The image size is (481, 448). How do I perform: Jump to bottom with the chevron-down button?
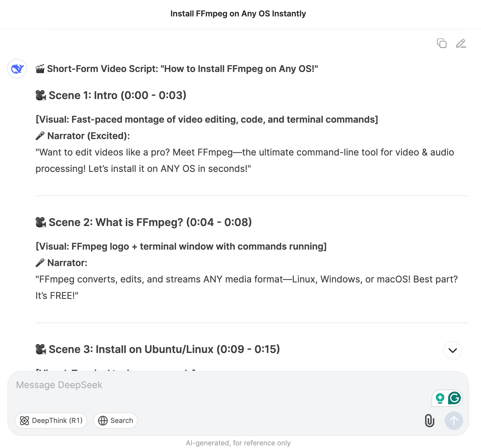pyautogui.click(x=453, y=350)
